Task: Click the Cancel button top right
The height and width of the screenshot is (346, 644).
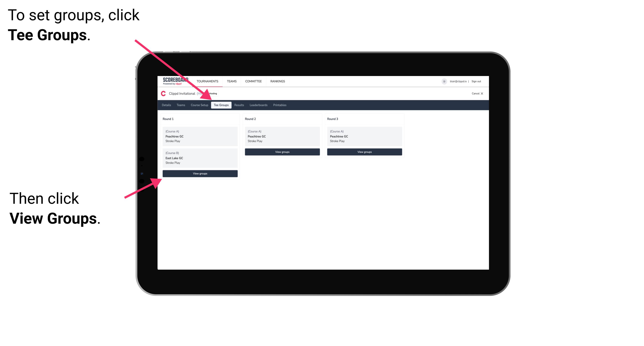Action: pyautogui.click(x=477, y=93)
